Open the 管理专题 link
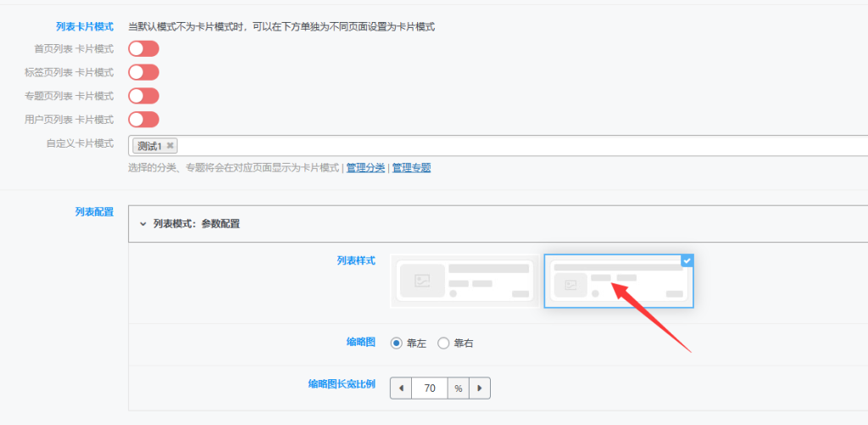Image resolution: width=868 pixels, height=425 pixels. click(411, 168)
